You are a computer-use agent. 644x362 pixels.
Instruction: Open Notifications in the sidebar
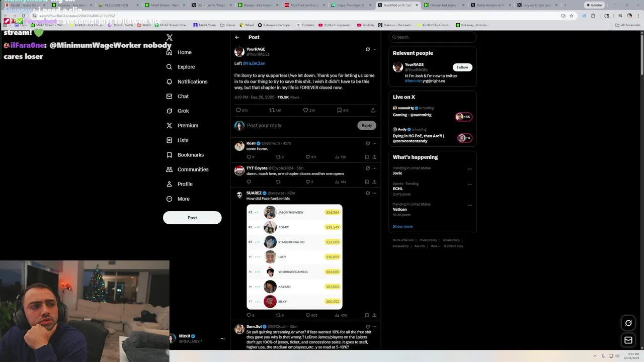point(187,81)
